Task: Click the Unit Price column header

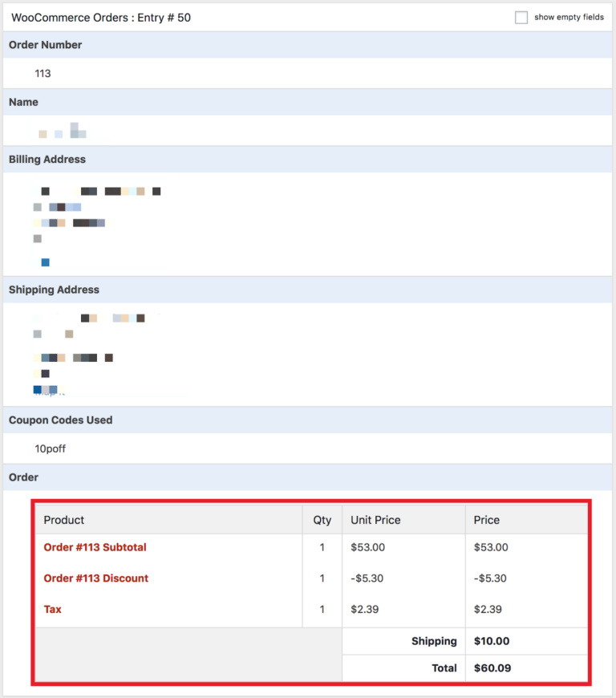Action: click(x=375, y=518)
